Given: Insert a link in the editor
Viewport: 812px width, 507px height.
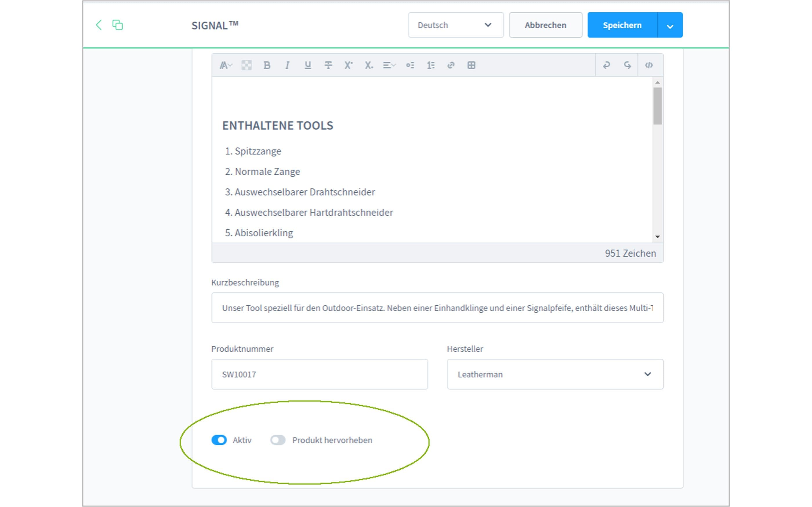Looking at the screenshot, I should [x=451, y=65].
